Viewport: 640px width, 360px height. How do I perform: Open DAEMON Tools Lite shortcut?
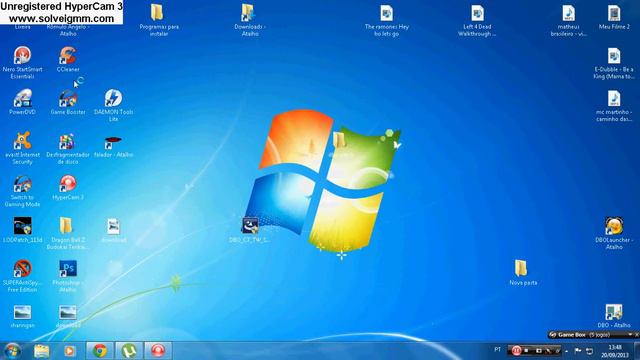pos(113,105)
